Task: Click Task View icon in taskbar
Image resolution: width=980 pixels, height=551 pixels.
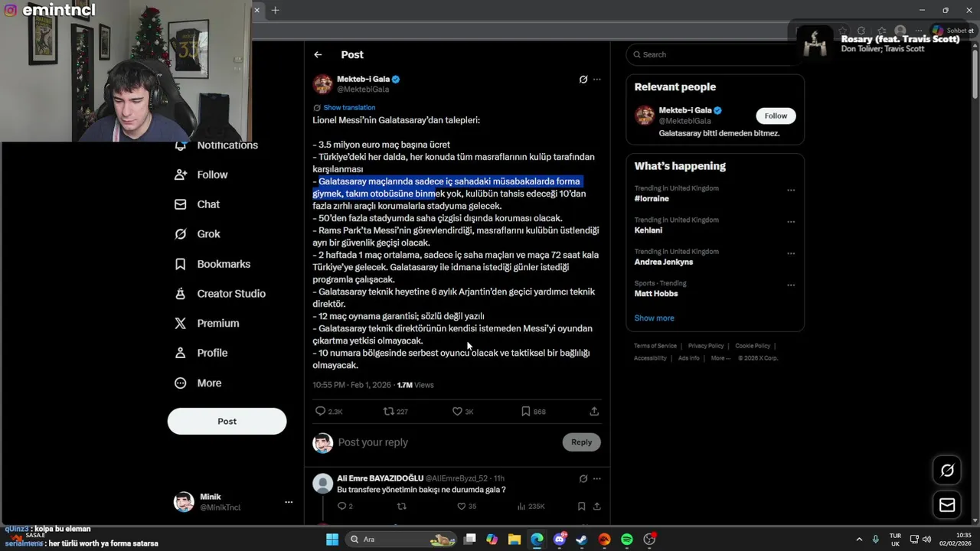Action: [470, 540]
